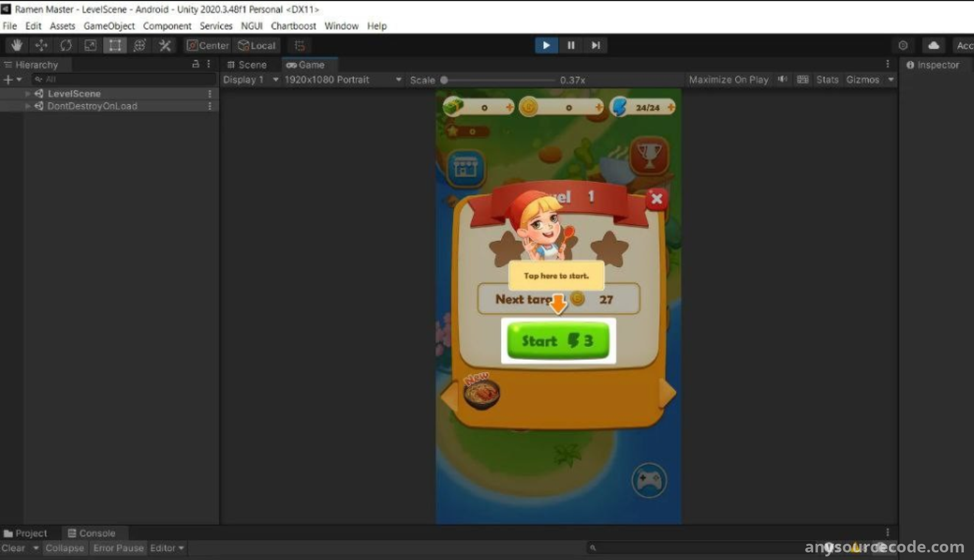Select the Move tool

point(41,46)
